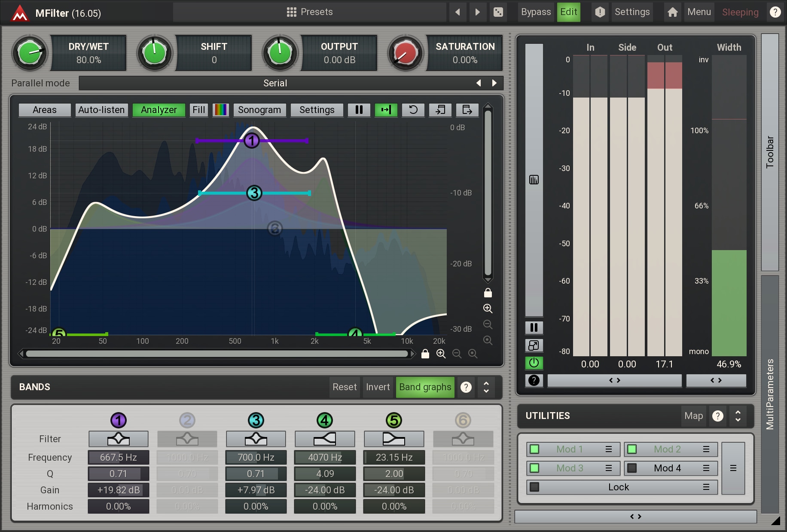Toggle the Analyzer display
Viewport: 787px width, 532px height.
click(x=159, y=110)
